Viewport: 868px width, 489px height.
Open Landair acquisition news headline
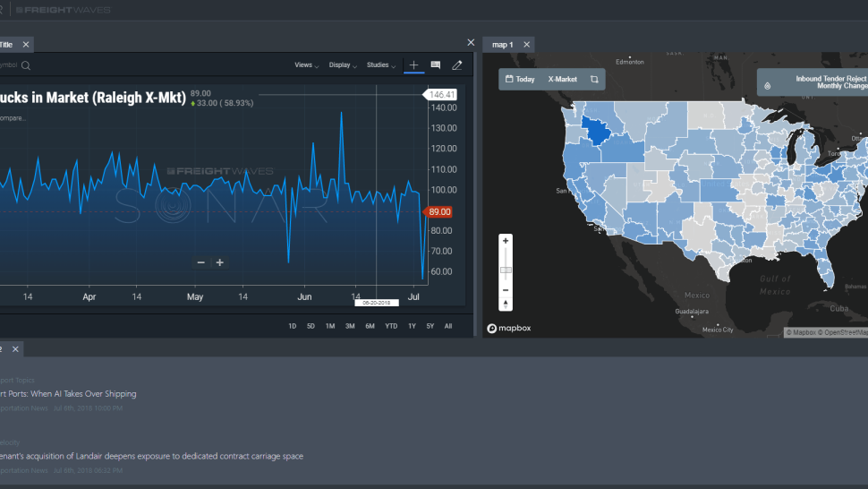pyautogui.click(x=152, y=457)
